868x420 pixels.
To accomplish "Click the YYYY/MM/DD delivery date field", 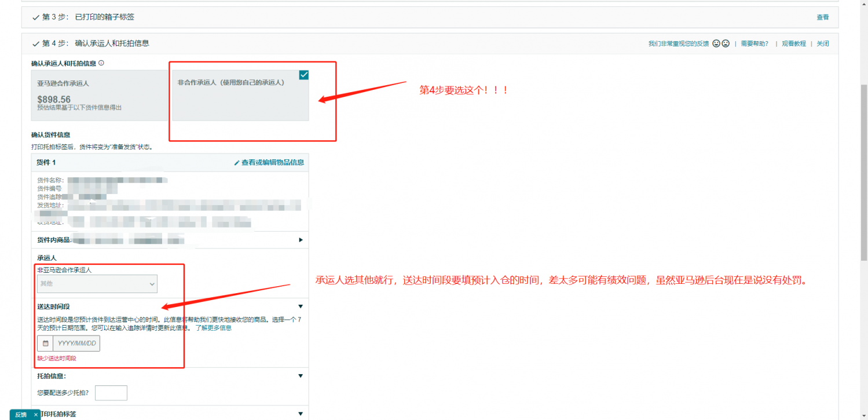I will pyautogui.click(x=76, y=344).
